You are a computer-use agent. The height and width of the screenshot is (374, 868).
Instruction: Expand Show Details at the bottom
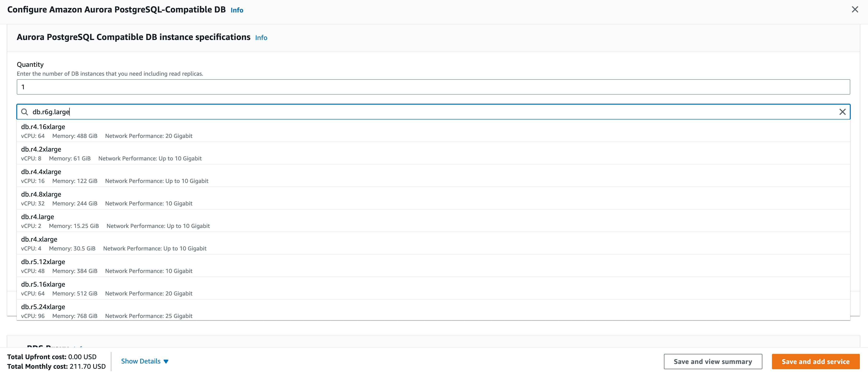[x=145, y=361]
